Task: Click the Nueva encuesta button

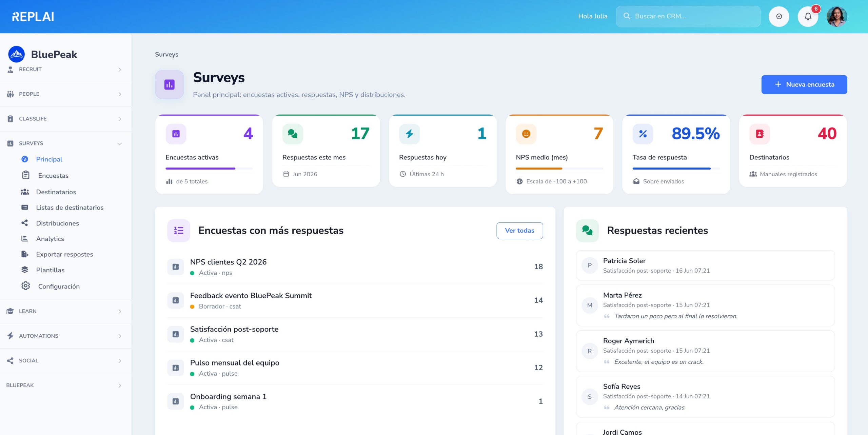Action: (804, 84)
